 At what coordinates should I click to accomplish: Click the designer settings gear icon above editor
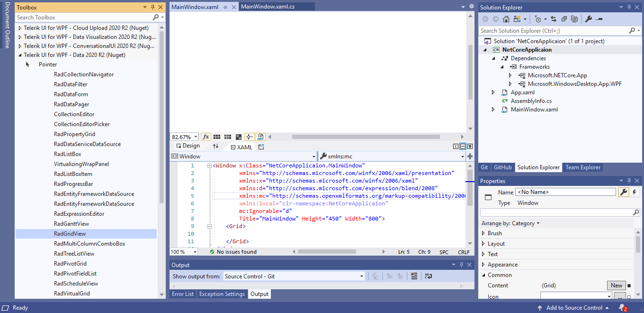click(471, 7)
